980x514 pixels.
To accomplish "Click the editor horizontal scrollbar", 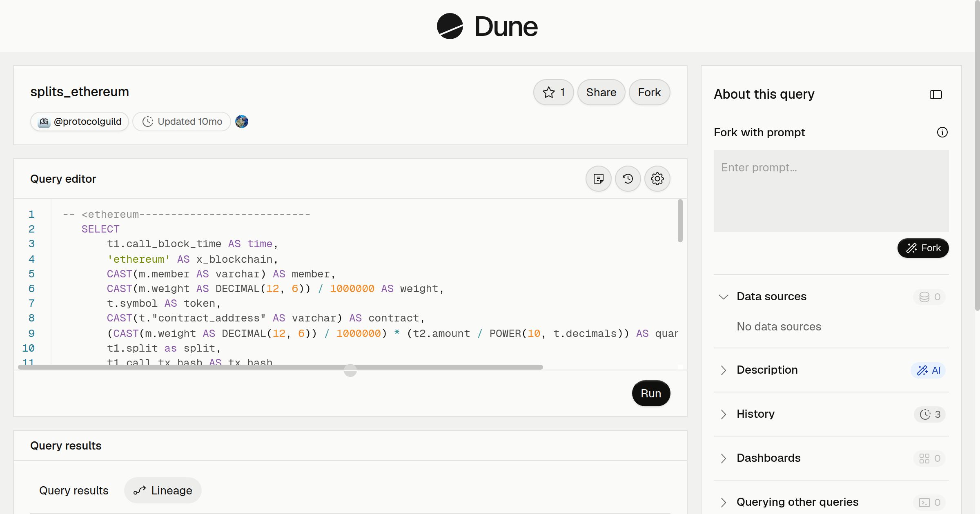I will (281, 367).
